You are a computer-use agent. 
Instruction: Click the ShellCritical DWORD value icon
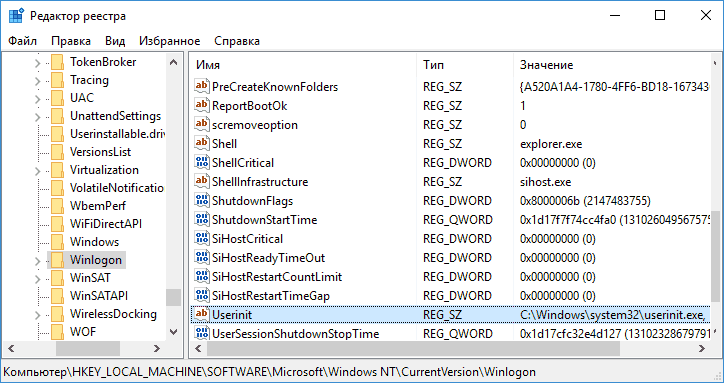202,162
